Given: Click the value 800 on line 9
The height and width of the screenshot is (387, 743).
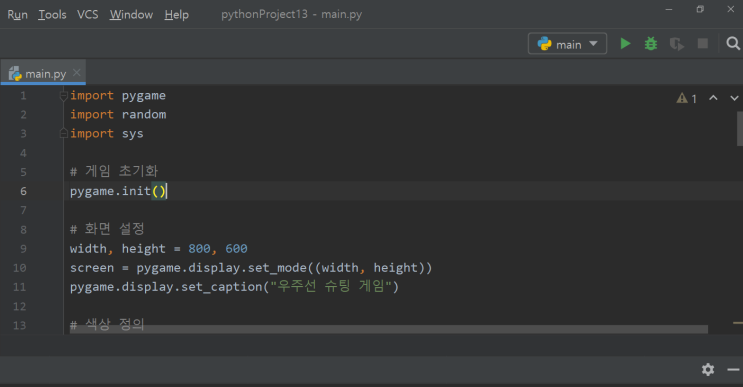Looking at the screenshot, I should click(x=199, y=249).
